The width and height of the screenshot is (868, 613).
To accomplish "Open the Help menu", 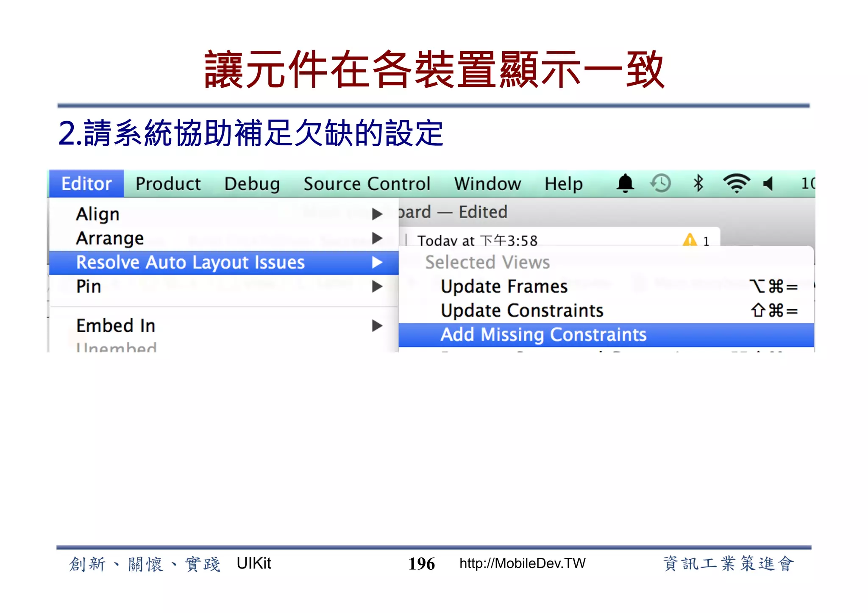I will point(564,184).
